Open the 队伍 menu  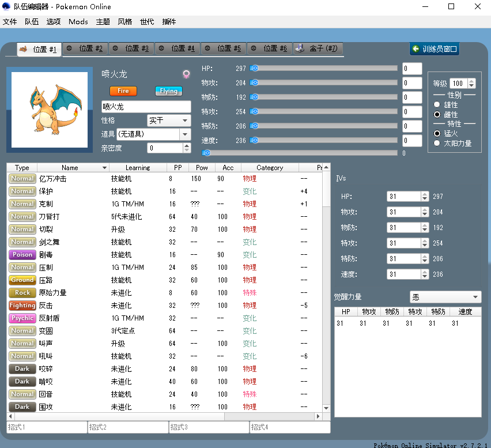32,21
